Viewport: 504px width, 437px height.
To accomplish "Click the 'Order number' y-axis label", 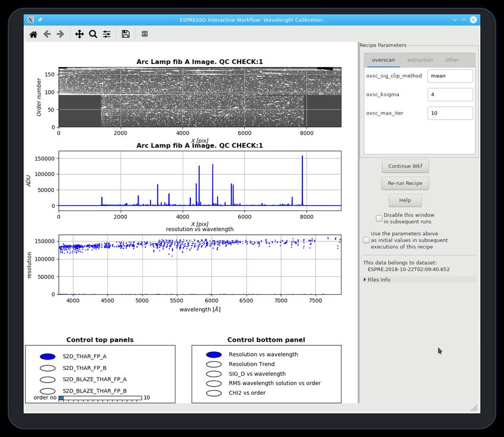I will tap(39, 97).
